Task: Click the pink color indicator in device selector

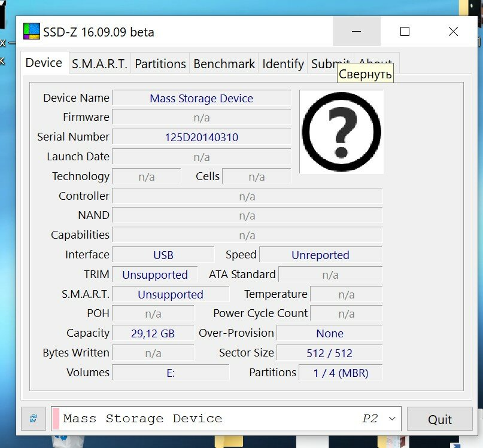Action: tap(56, 419)
